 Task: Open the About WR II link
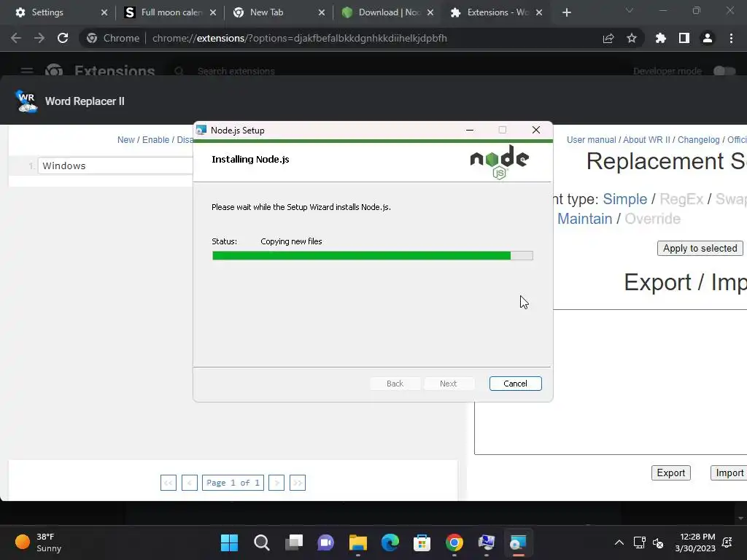coord(646,139)
